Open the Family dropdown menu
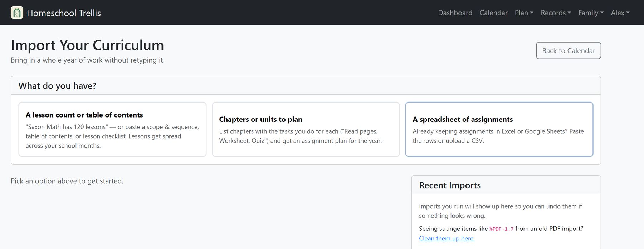Screen dimensions: 644x249 tap(591, 13)
